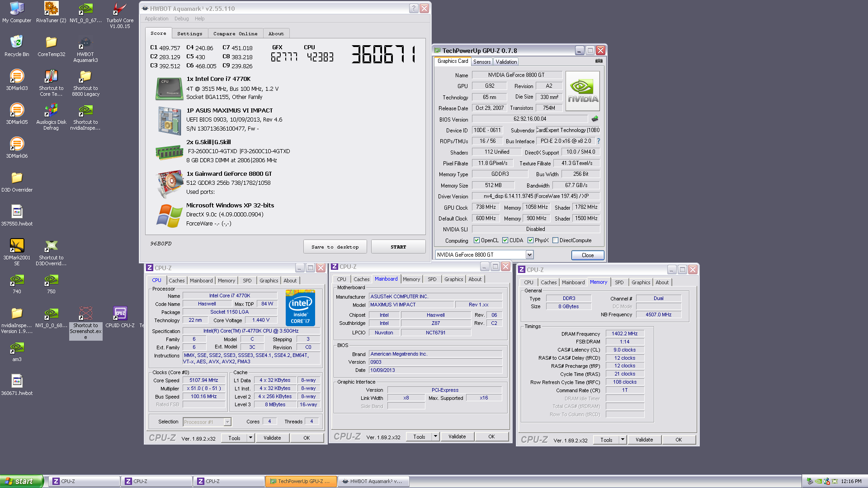Launch 3DMark03 desktop shortcut
The width and height of the screenshot is (868, 488).
[x=17, y=80]
